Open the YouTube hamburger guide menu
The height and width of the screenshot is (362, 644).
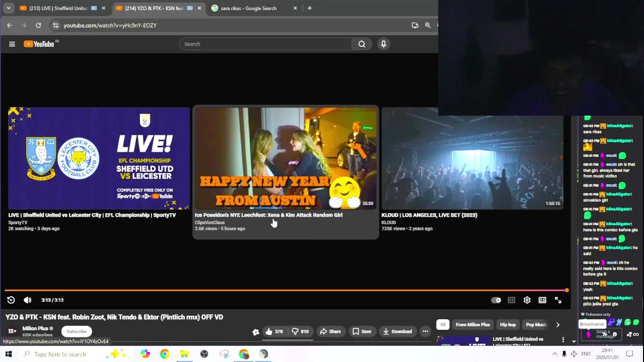tap(12, 44)
